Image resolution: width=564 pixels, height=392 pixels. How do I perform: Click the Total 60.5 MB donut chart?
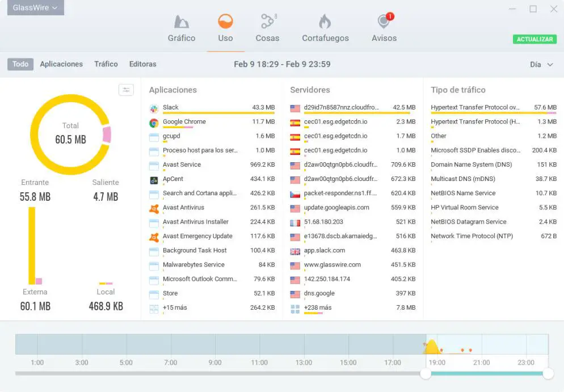point(70,134)
